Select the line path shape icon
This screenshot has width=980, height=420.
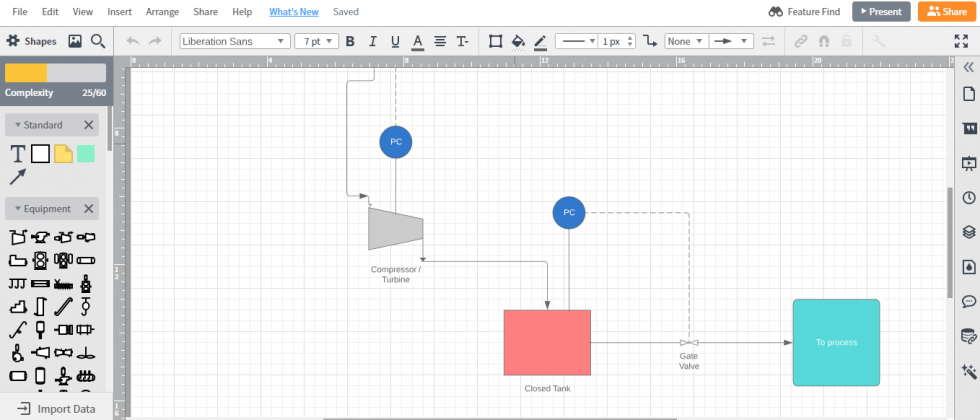point(651,41)
